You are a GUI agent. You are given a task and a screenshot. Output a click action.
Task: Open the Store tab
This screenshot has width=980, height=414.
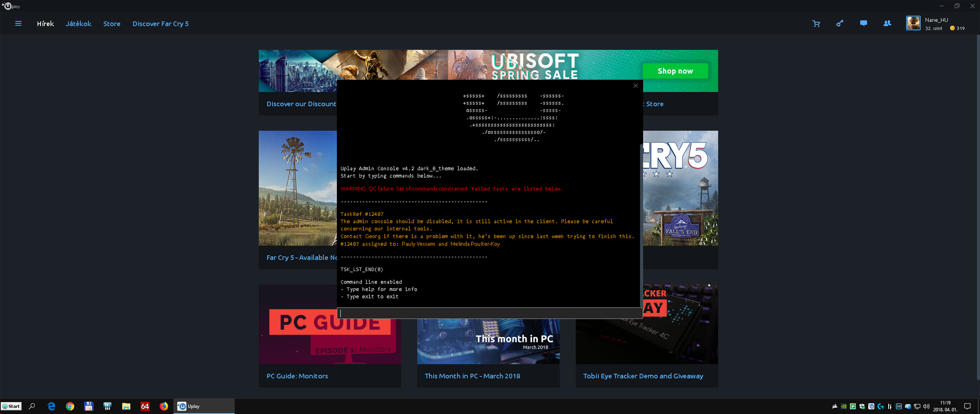click(x=111, y=24)
